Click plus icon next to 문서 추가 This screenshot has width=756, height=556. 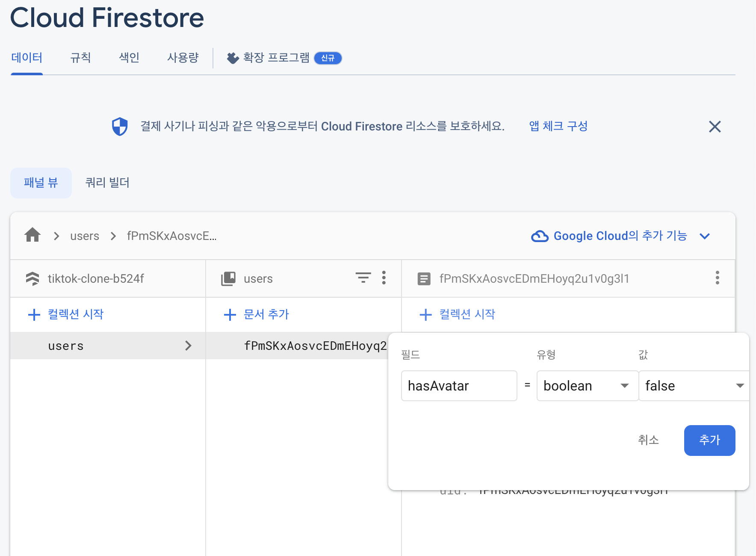(230, 315)
